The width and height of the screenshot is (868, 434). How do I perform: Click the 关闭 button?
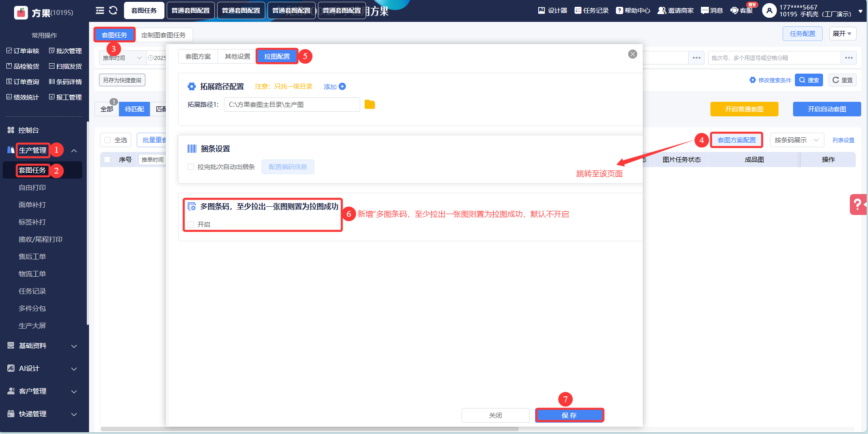(496, 415)
